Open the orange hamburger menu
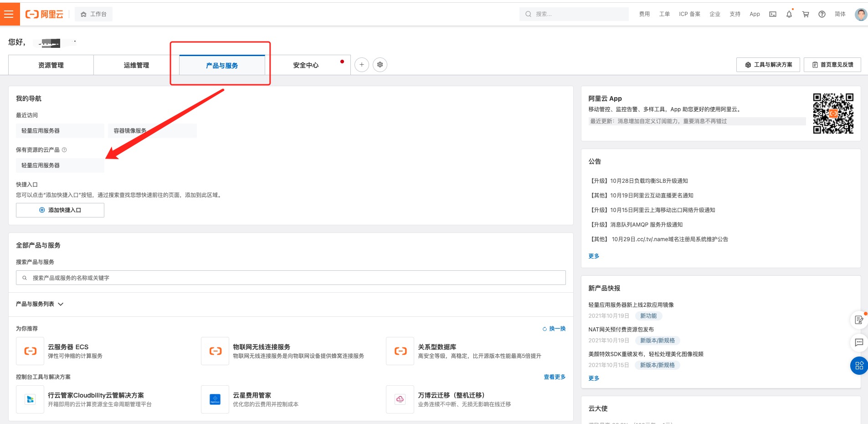This screenshot has width=868, height=424. (10, 14)
